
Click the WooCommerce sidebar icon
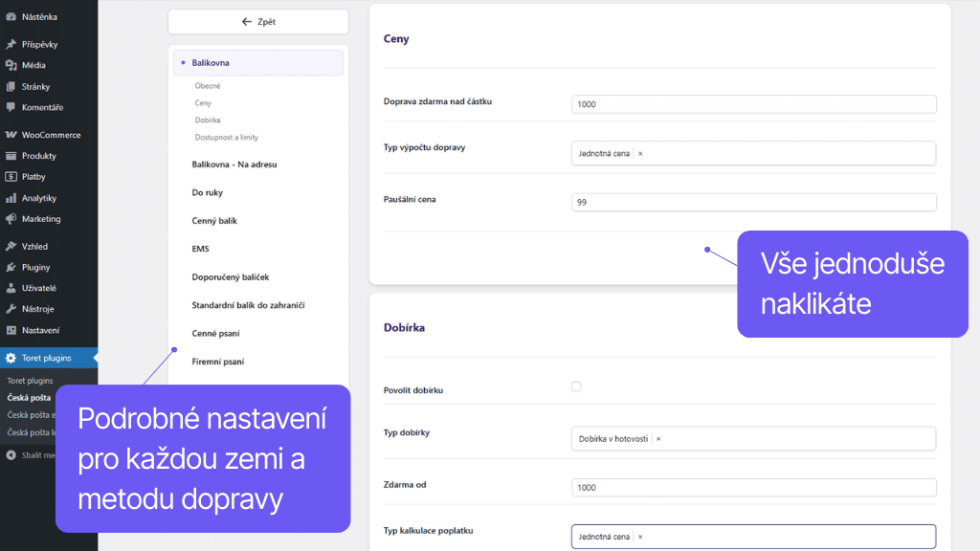tap(11, 134)
